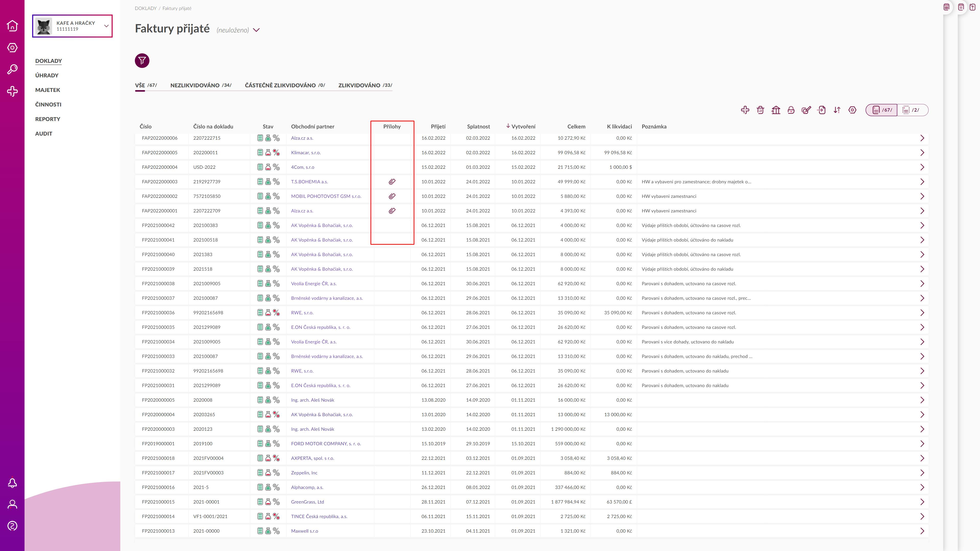The width and height of the screenshot is (980, 551).
Task: Expand row FAP2022000006 detail arrow
Action: 922,138
